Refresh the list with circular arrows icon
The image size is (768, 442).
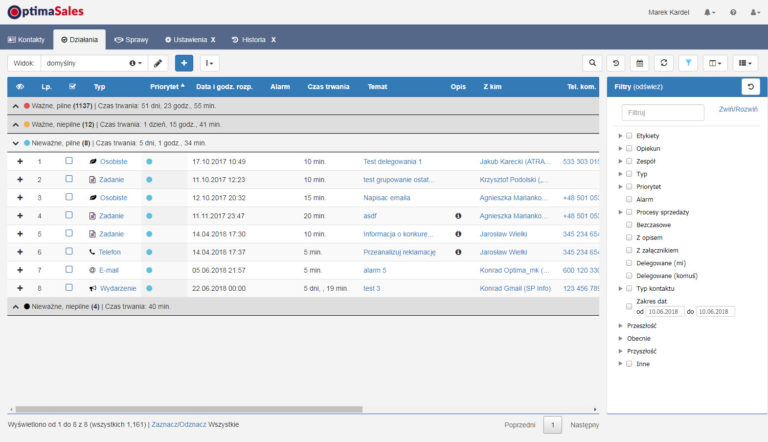pos(664,63)
